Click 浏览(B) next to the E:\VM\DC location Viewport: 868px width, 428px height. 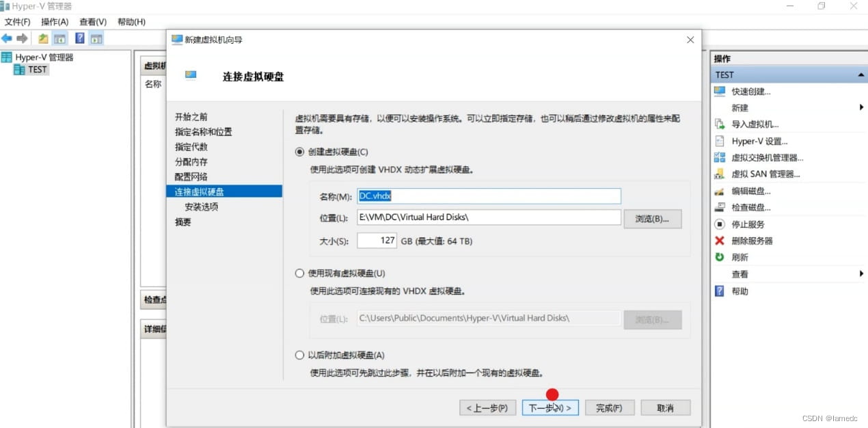pyautogui.click(x=653, y=219)
